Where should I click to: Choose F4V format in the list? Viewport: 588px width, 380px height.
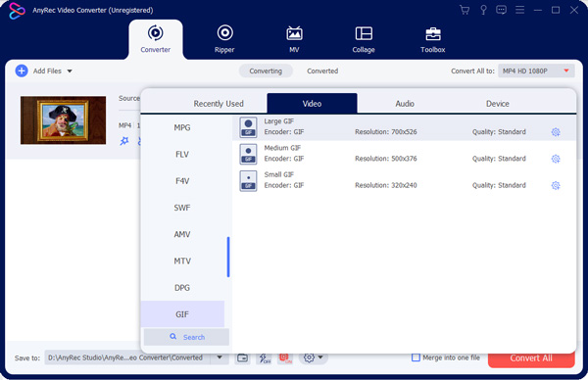pos(182,181)
